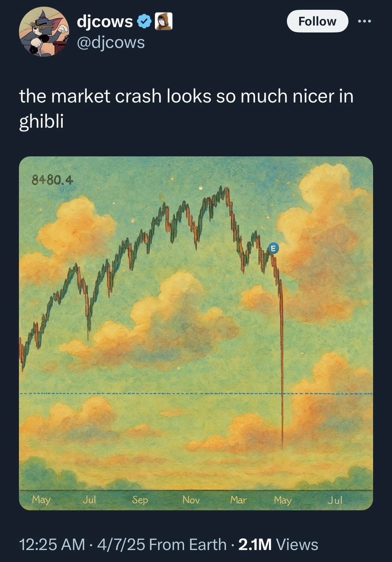Screen dimensions: 392x562
Task: Click the blue verified checkmark badge
Action: pyautogui.click(x=144, y=21)
